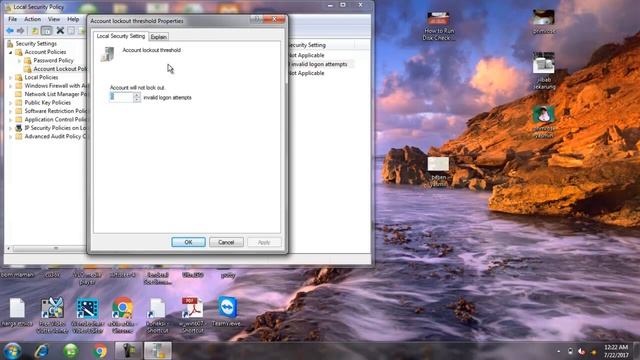Expand the Application Control Policies arrow
The image size is (640, 360).
(x=11, y=120)
